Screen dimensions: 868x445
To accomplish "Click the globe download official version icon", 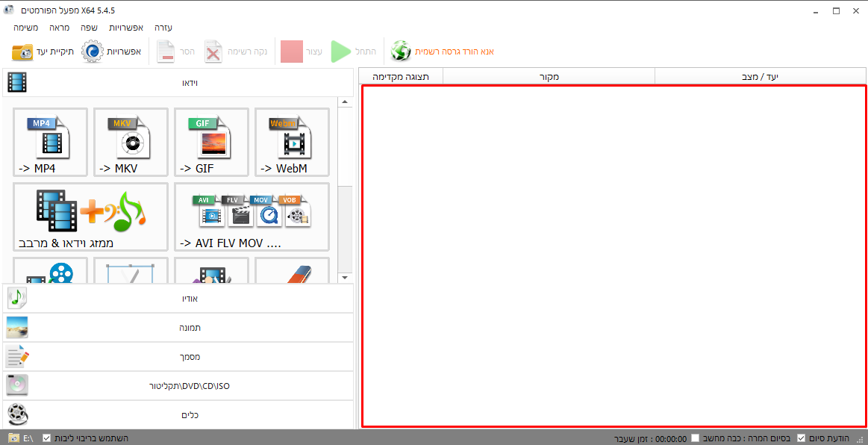I will coord(401,52).
